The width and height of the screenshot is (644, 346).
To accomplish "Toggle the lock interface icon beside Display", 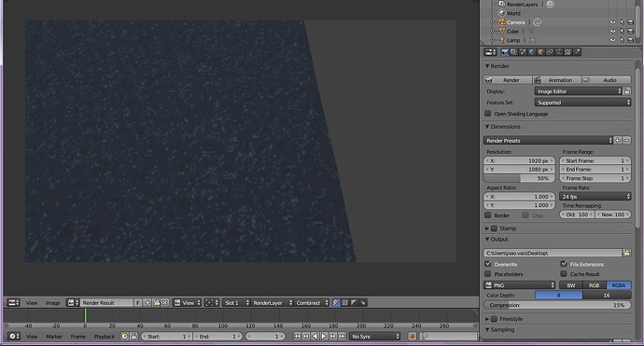I will 627,91.
